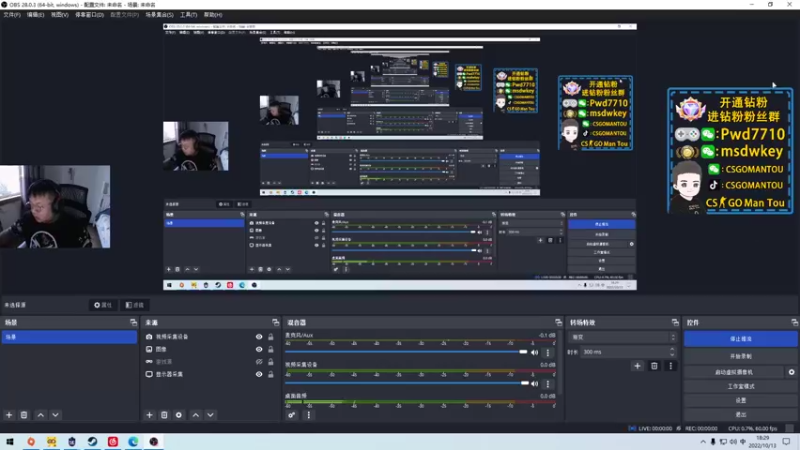Move the scene down in the scenes list

(55, 415)
